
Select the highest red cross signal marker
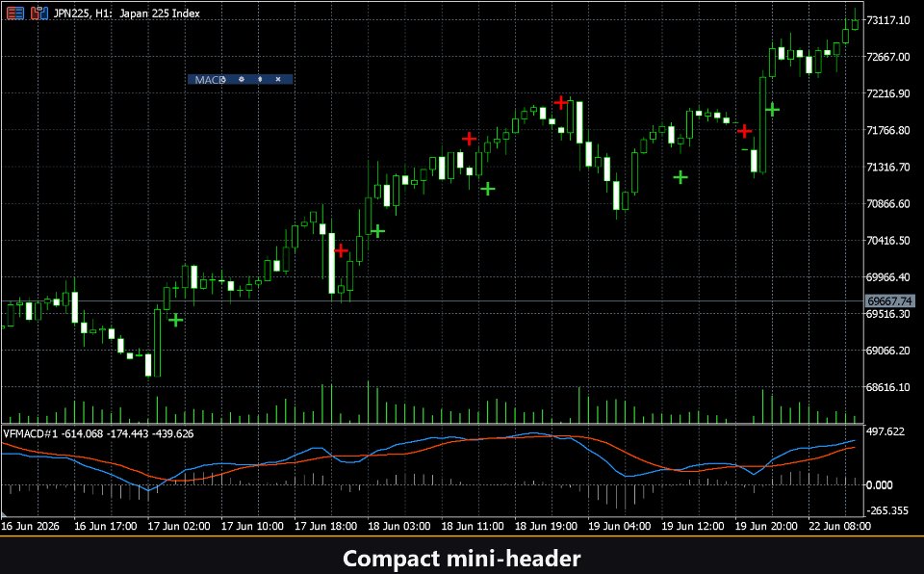[561, 103]
